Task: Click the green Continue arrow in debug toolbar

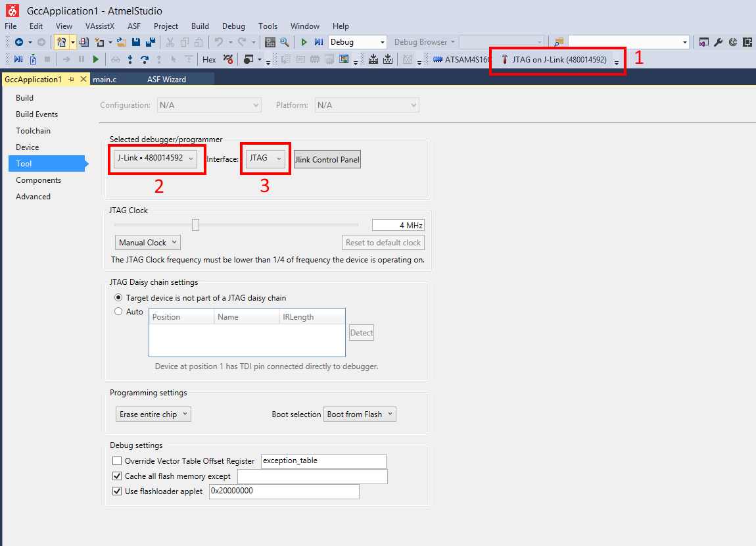Action: (x=95, y=59)
